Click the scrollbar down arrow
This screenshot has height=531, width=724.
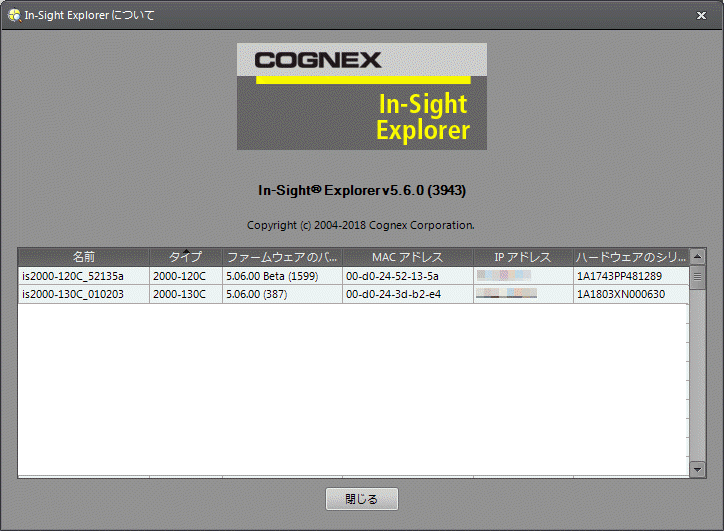(698, 468)
